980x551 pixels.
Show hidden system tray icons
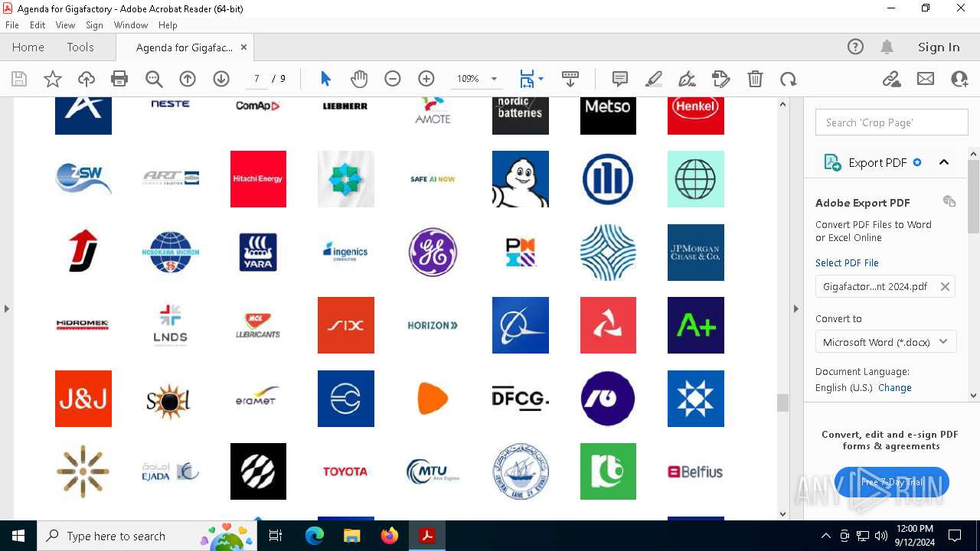[x=825, y=536]
